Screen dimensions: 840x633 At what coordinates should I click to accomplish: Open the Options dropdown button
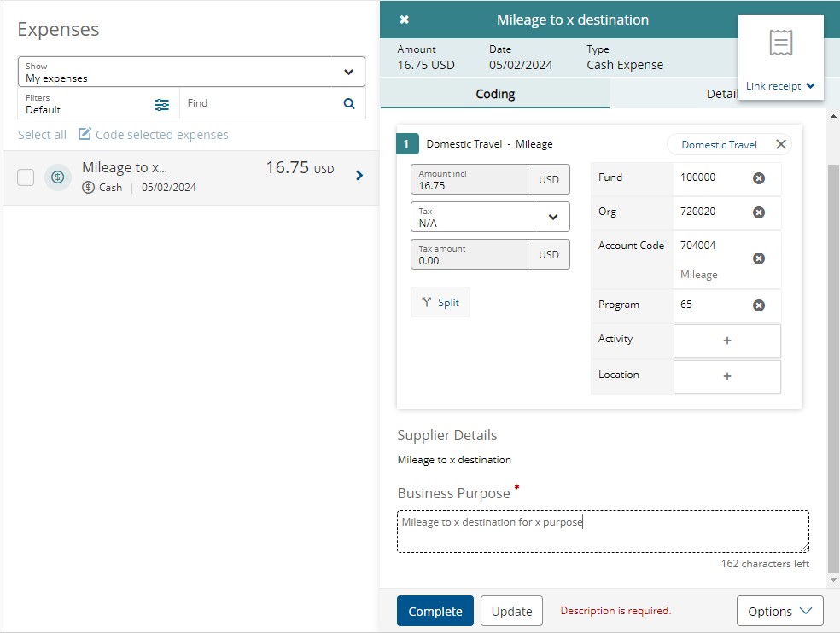click(779, 611)
